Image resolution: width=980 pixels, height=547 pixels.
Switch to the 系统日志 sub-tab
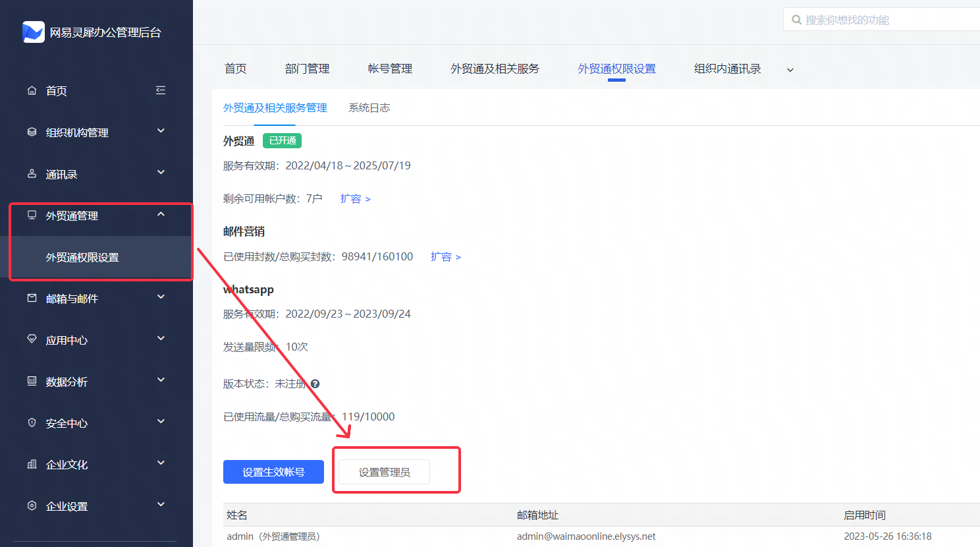tap(369, 107)
